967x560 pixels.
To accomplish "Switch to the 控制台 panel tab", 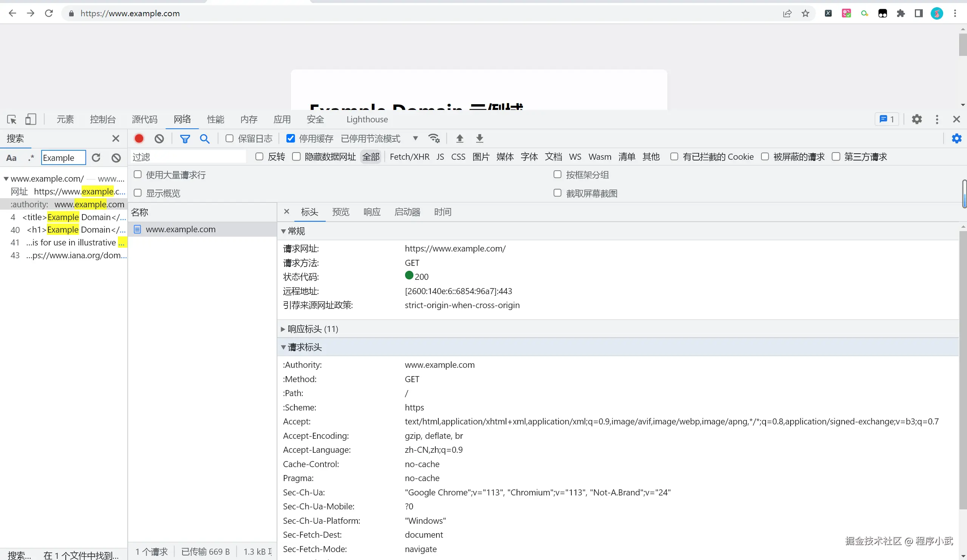I will coord(102,119).
